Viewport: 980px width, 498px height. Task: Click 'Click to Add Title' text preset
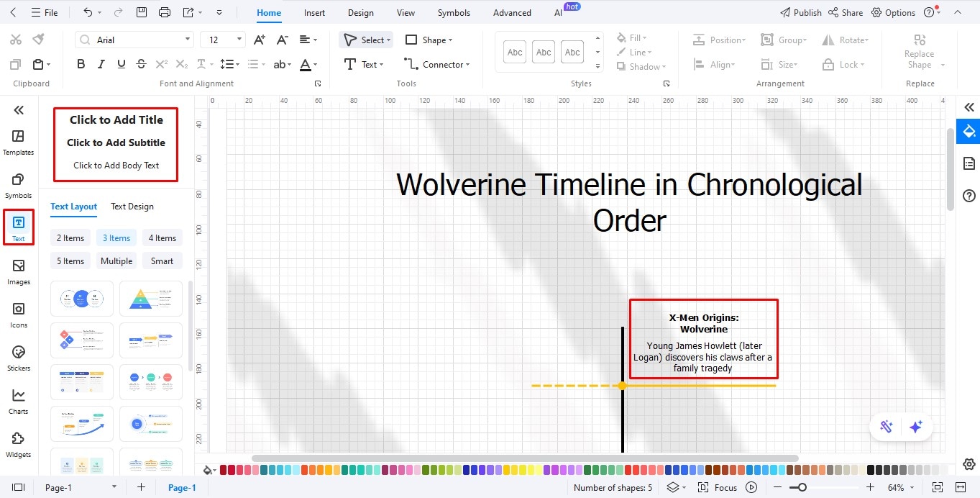(116, 120)
